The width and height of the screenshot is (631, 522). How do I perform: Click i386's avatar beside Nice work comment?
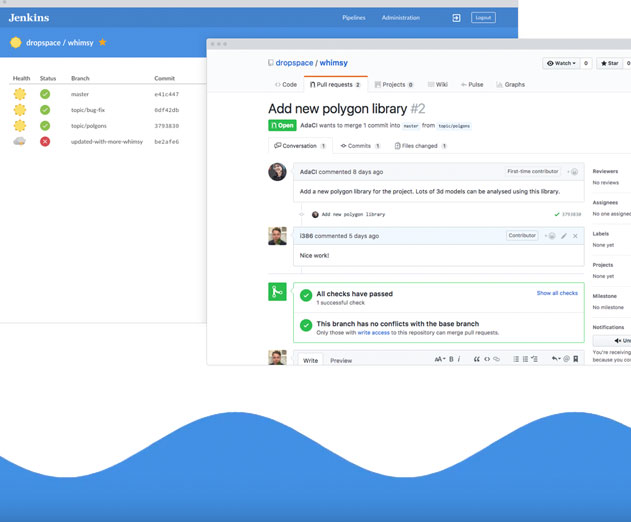point(277,236)
